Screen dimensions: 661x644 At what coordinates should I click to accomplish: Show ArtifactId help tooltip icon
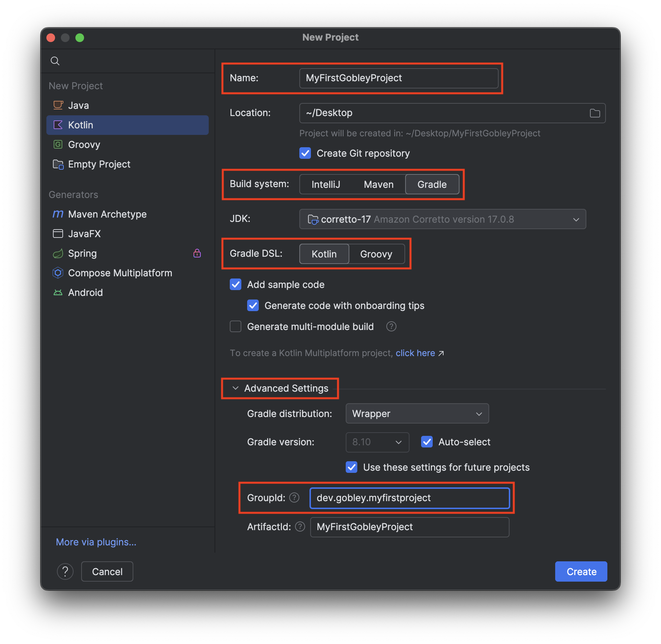tap(300, 527)
